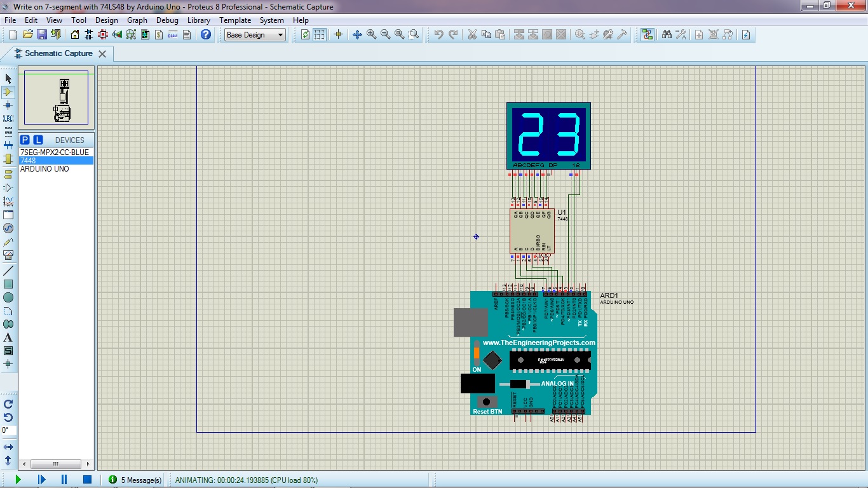Choose the Terminal mode tool
868x488 pixels.
point(8,173)
